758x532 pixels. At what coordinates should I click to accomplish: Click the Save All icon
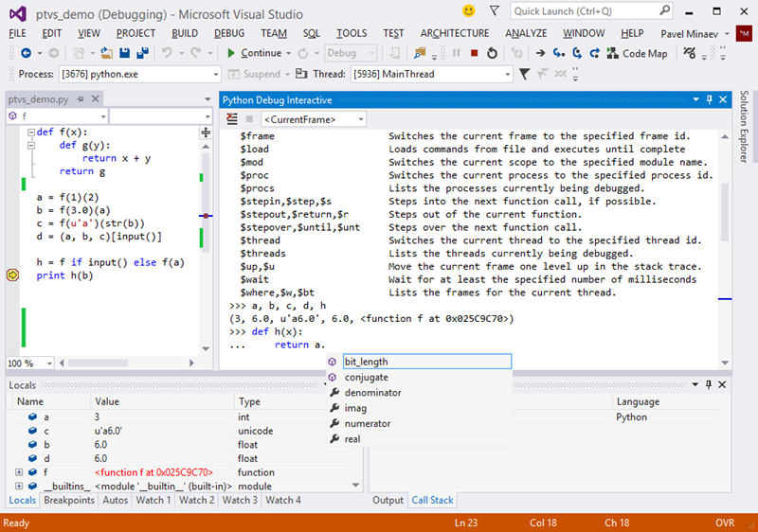(x=143, y=53)
